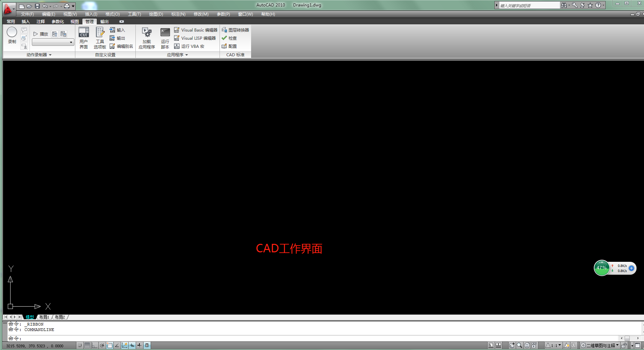Click the 检查 CAD standards button
The image size is (644, 350).
pyautogui.click(x=229, y=38)
